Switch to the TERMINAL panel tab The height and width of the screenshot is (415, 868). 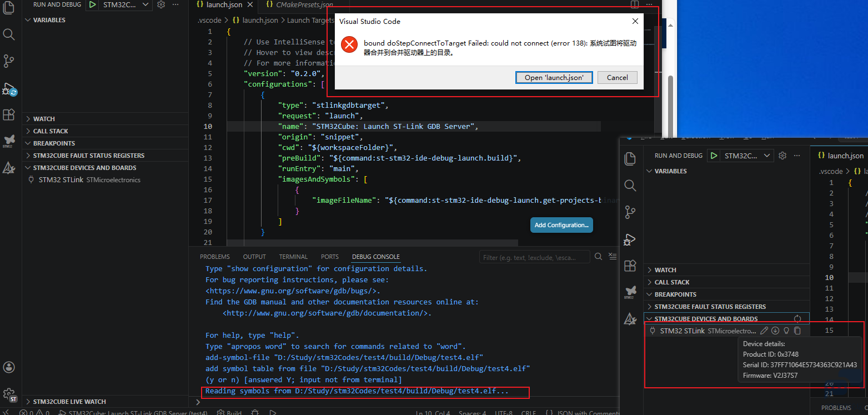(293, 257)
